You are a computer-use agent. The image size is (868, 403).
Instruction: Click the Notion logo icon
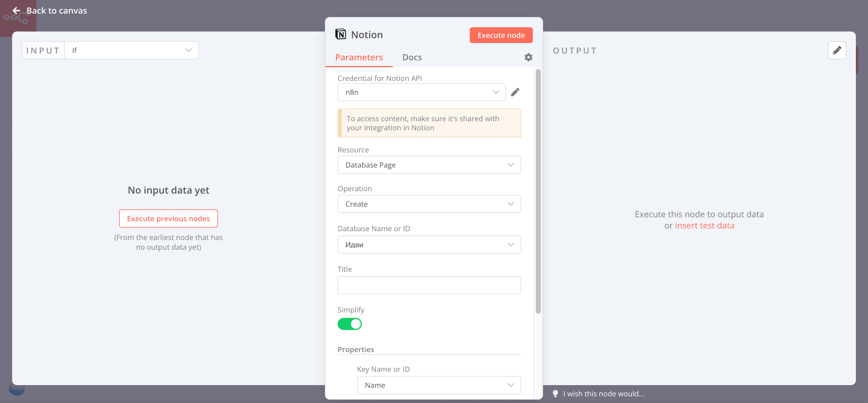click(x=340, y=34)
